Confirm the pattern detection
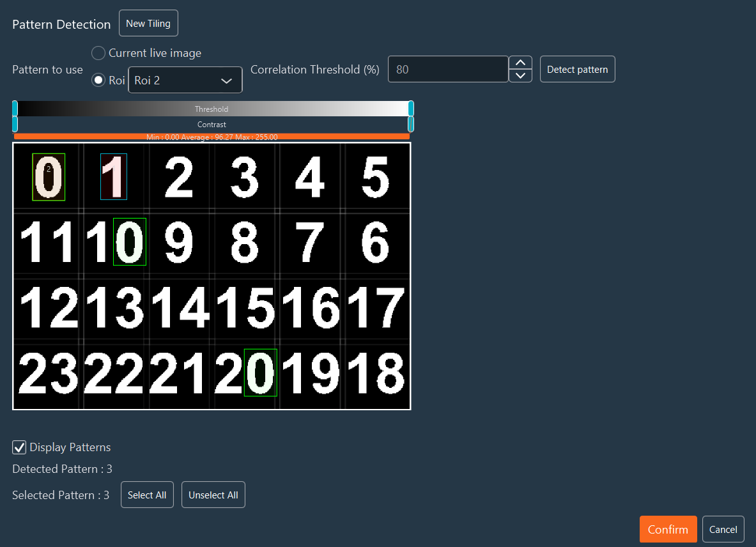Image resolution: width=756 pixels, height=547 pixels. [668, 529]
